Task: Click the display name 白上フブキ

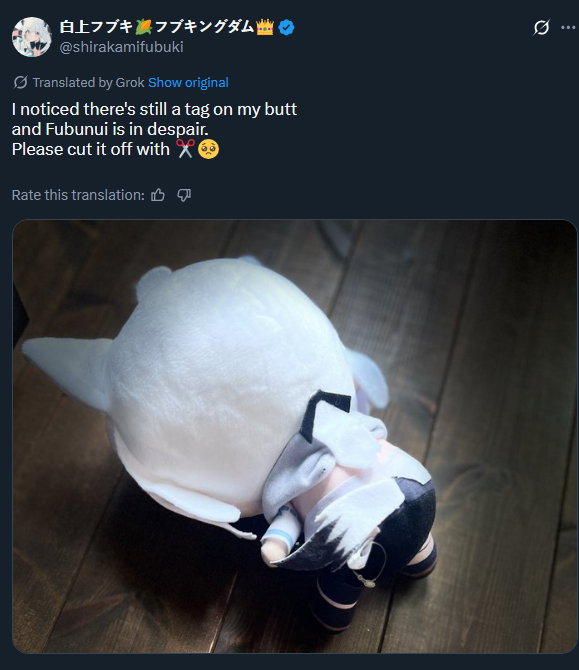Action: [96, 27]
